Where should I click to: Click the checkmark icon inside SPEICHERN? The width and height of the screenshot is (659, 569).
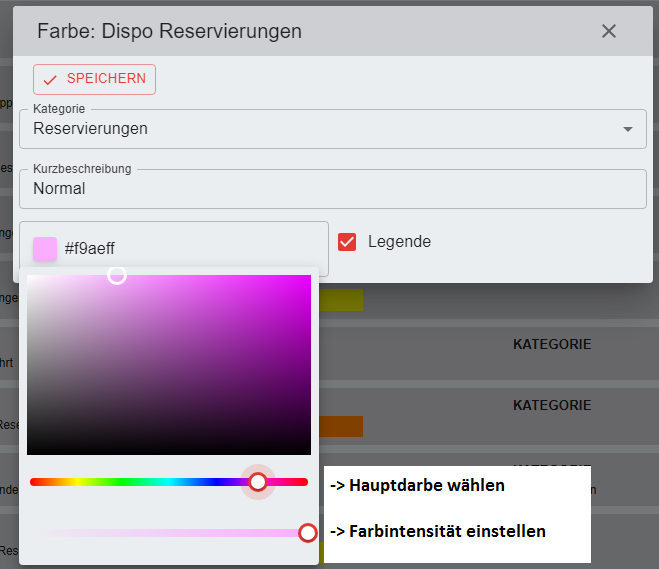50,80
